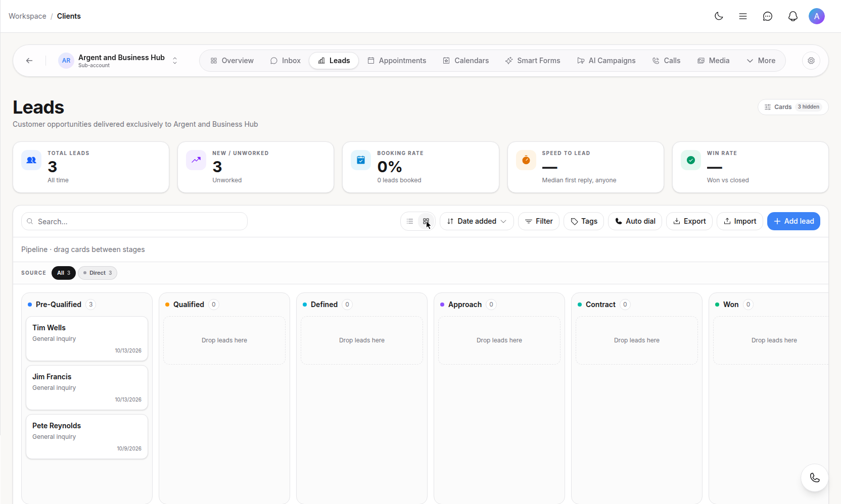This screenshot has height=504, width=841.
Task: Click the Booking Rate calendar icon
Action: pos(361,160)
